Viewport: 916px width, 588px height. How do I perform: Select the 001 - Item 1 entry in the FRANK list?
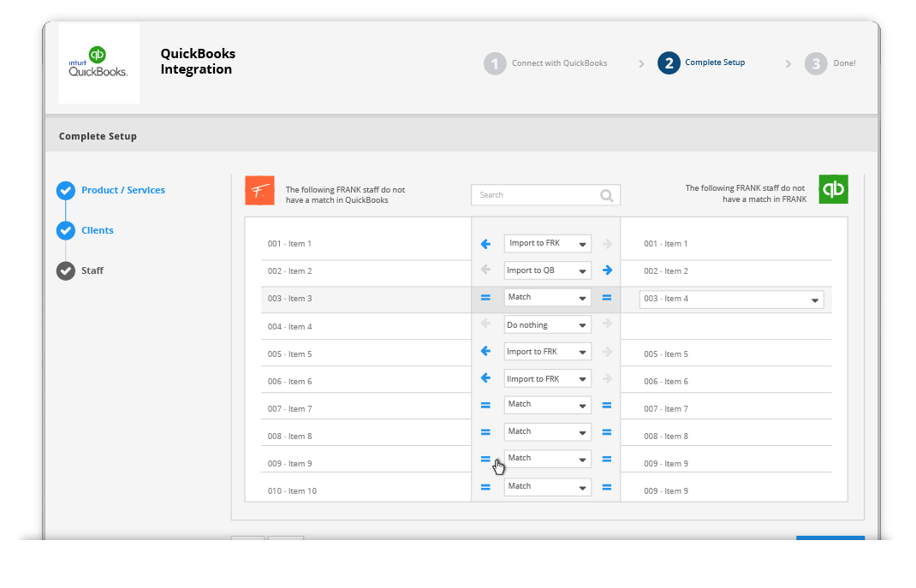pos(289,244)
